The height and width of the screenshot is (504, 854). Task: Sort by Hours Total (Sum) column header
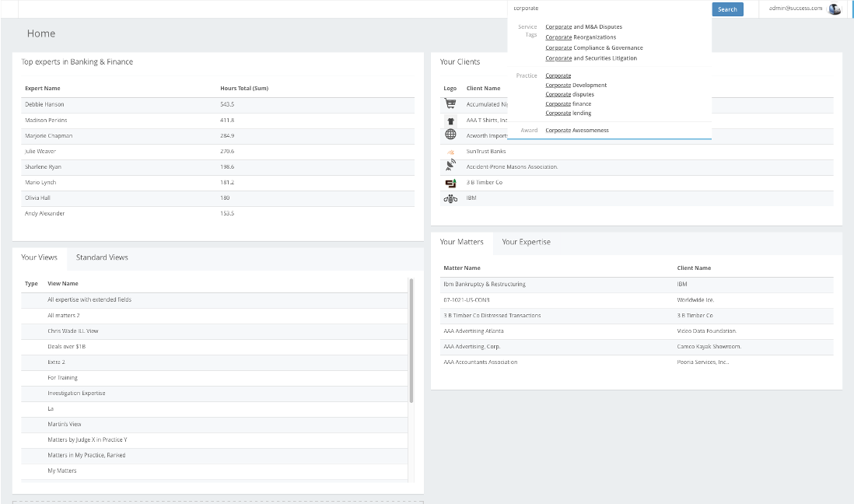243,88
